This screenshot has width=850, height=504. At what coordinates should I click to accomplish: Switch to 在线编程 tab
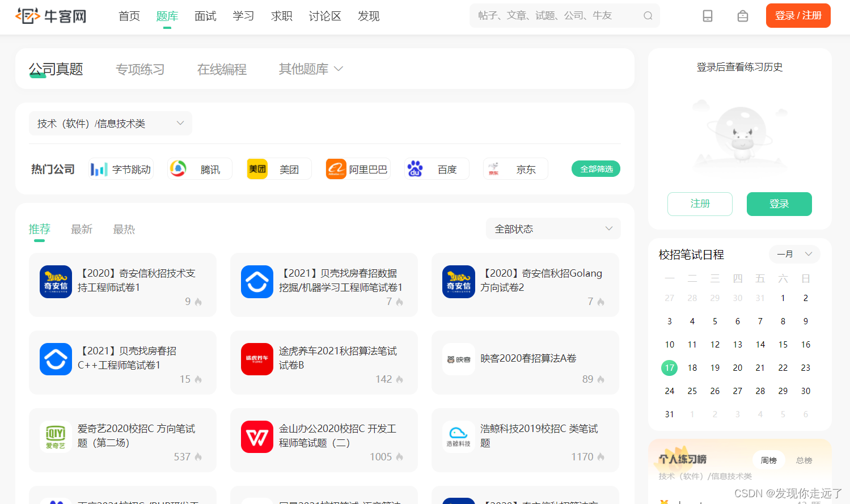click(x=222, y=69)
